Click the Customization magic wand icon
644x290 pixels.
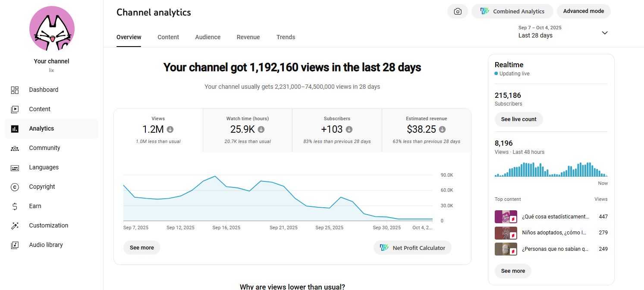(15, 226)
